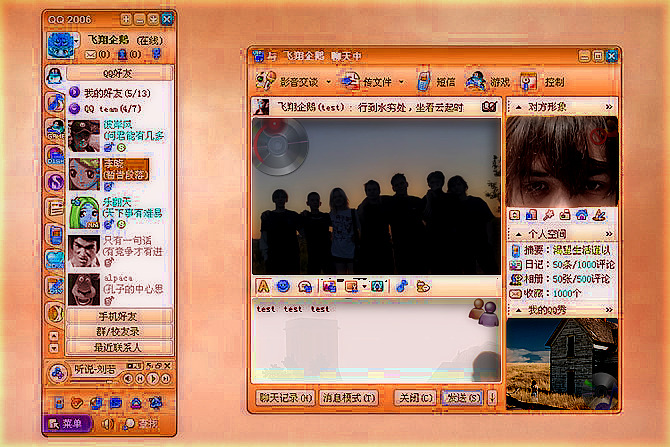Viewport: 670px width, 447px height.
Task: Open send options arrow next to 发送(S)
Action: coord(492,398)
